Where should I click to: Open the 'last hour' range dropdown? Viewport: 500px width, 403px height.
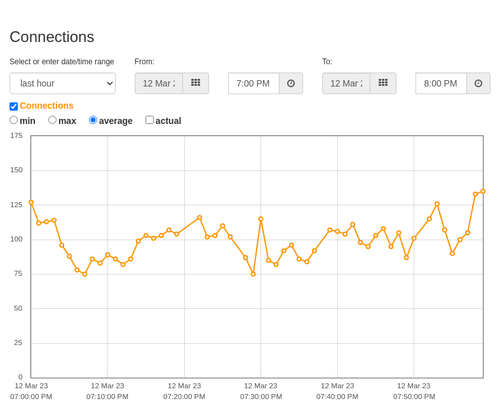click(63, 83)
